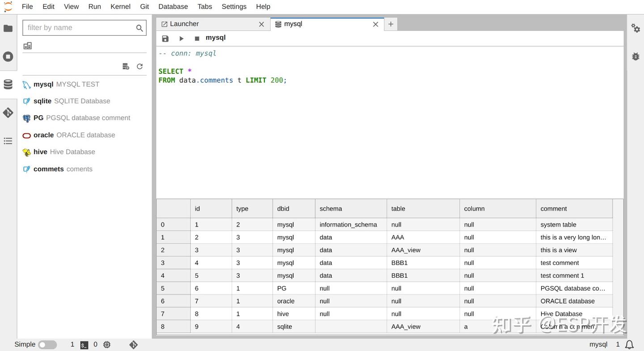Open the database explorer sidebar

[x=8, y=84]
